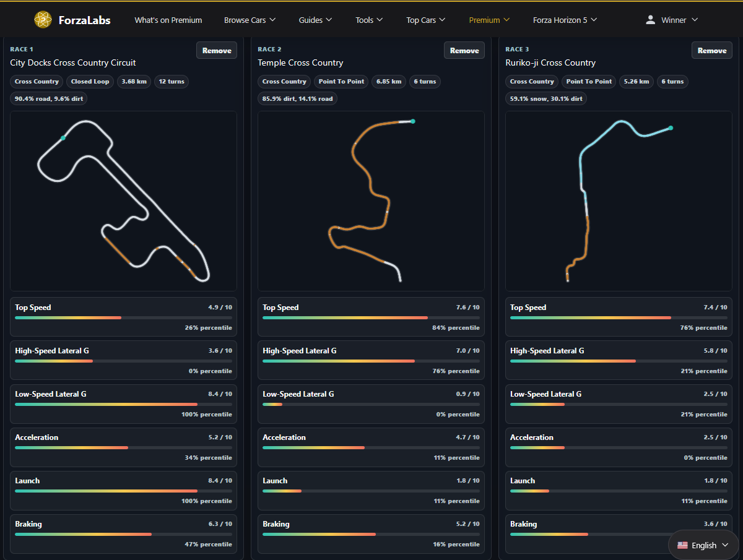Click Point To Point tag in Race 3
This screenshot has height=560, width=743.
(589, 82)
